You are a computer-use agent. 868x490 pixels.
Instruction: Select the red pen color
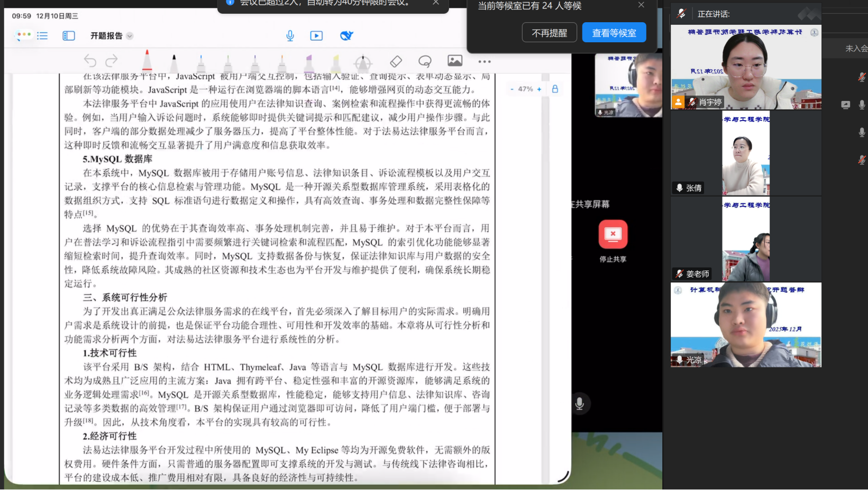(147, 61)
